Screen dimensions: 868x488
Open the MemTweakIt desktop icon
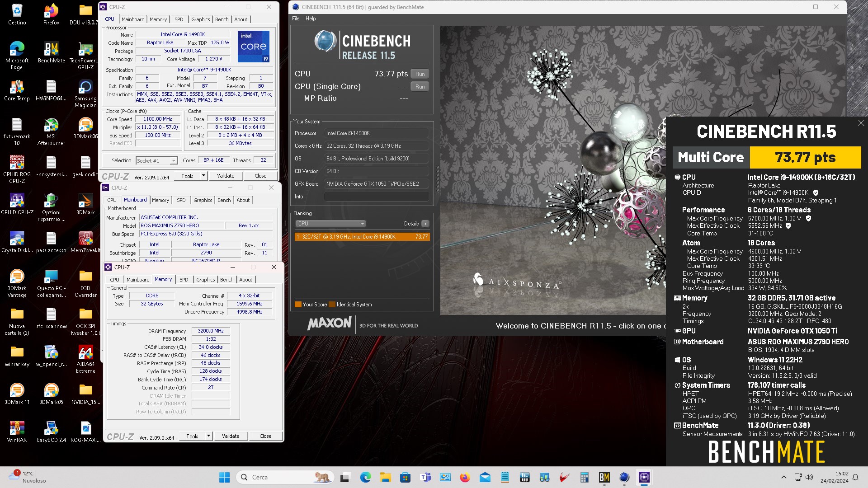point(85,242)
